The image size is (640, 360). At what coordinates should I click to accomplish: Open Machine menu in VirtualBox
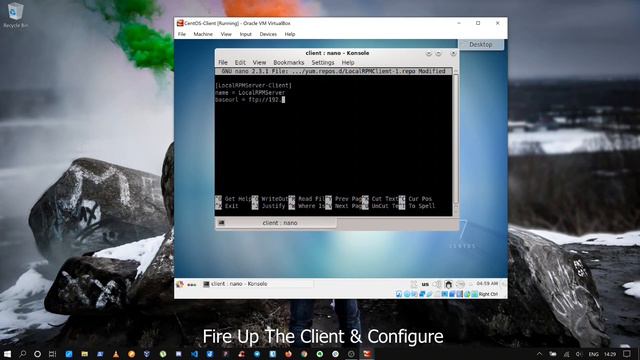(203, 34)
